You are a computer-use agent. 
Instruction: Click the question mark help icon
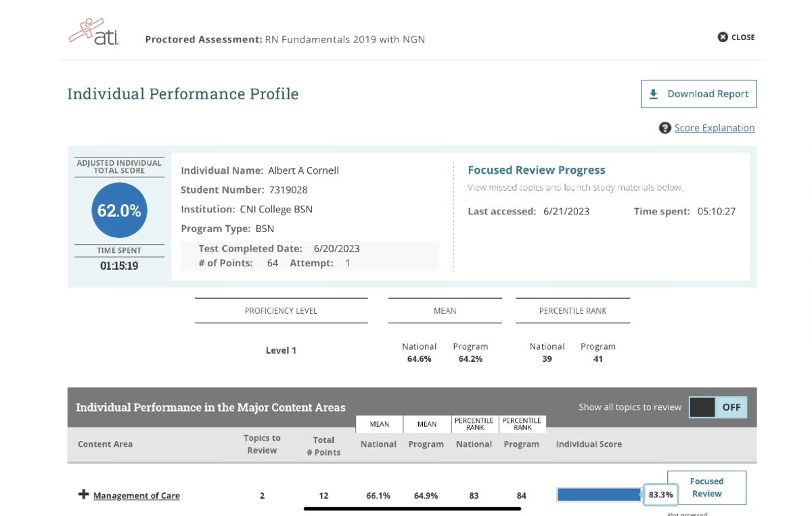pos(665,128)
